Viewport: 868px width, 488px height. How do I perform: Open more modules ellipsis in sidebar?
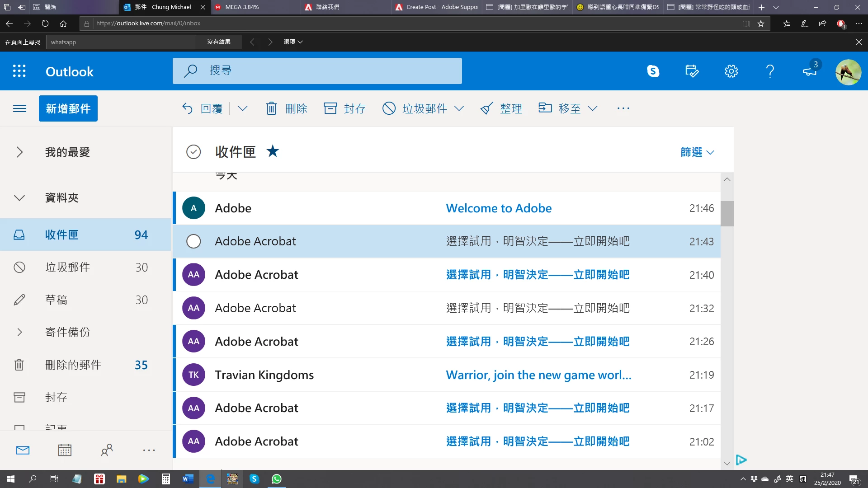tap(149, 450)
